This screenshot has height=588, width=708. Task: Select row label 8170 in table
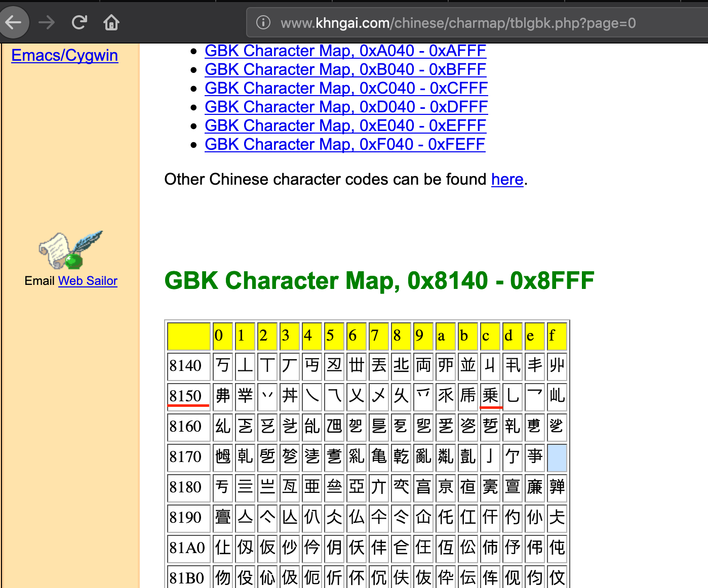(188, 457)
